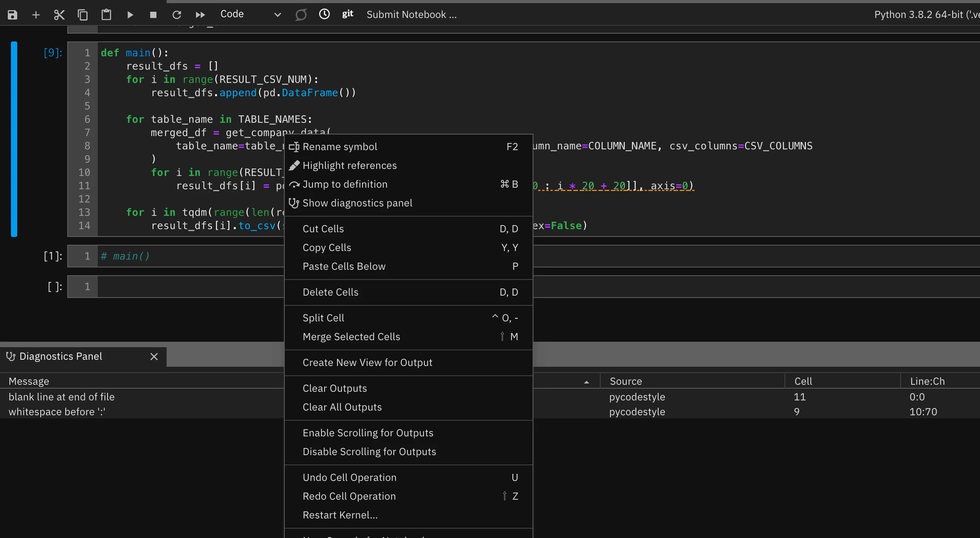Open the cell type Code dropdown
Image resolution: width=980 pixels, height=538 pixels.
(x=251, y=14)
